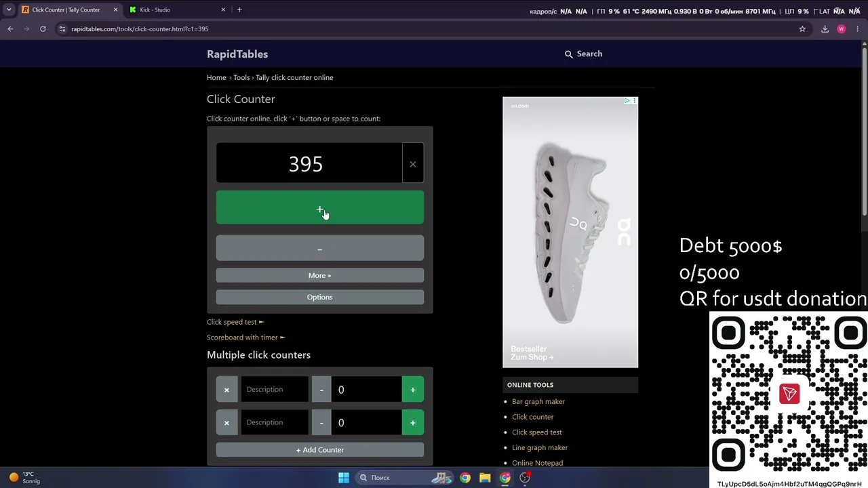Screen dimensions: 868x488
Task: Switch to the Kick - Studio tab
Action: (x=178, y=9)
